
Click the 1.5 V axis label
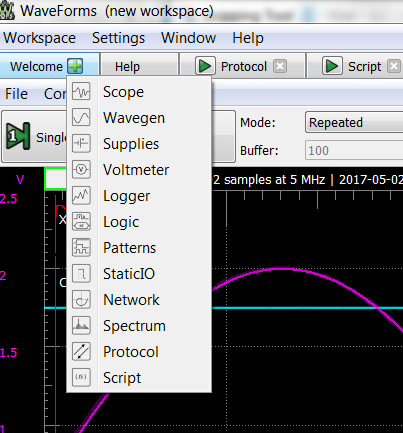click(x=8, y=352)
